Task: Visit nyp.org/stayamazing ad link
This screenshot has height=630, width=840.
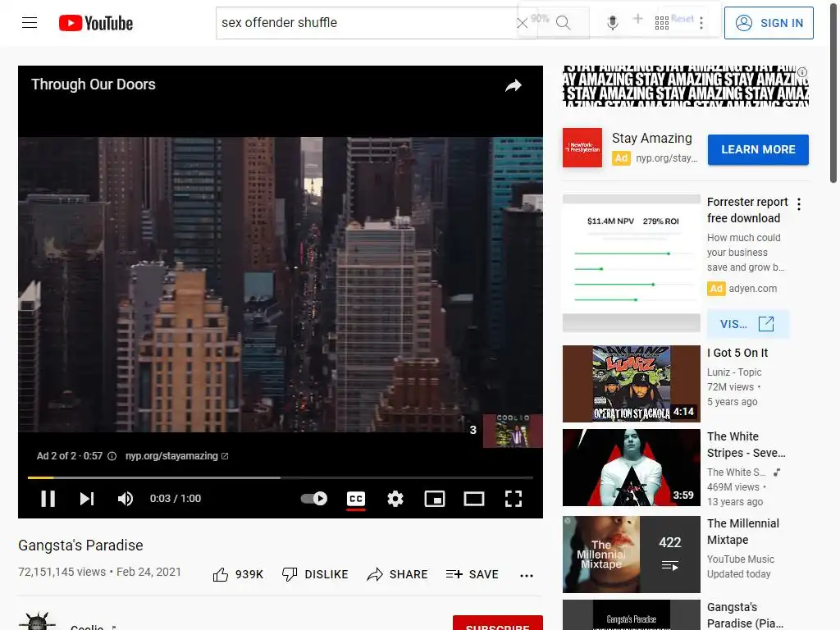Action: (177, 456)
